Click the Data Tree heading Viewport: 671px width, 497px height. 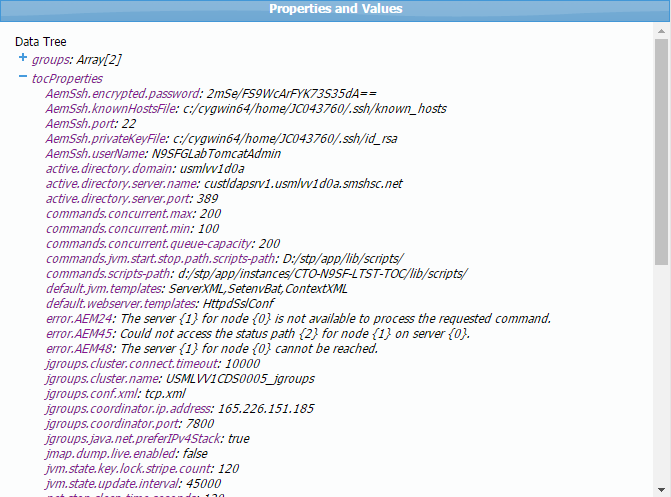click(x=41, y=42)
